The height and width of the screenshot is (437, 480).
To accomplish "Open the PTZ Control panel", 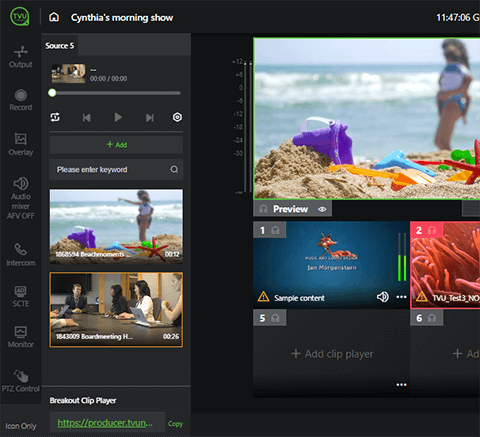I will click(x=21, y=381).
